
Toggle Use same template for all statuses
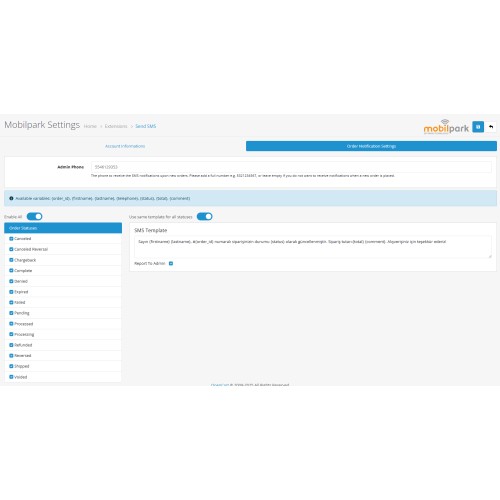[x=204, y=217]
